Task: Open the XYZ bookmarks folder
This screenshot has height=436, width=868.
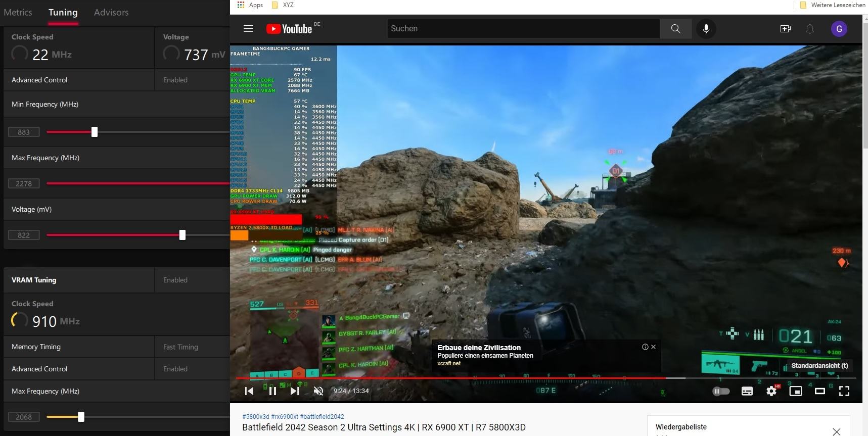Action: [283, 5]
